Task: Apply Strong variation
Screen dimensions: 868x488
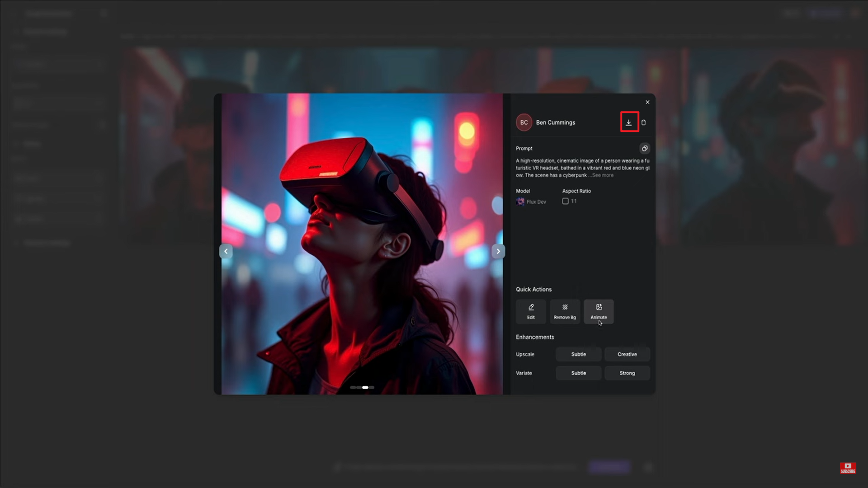Action: tap(627, 373)
